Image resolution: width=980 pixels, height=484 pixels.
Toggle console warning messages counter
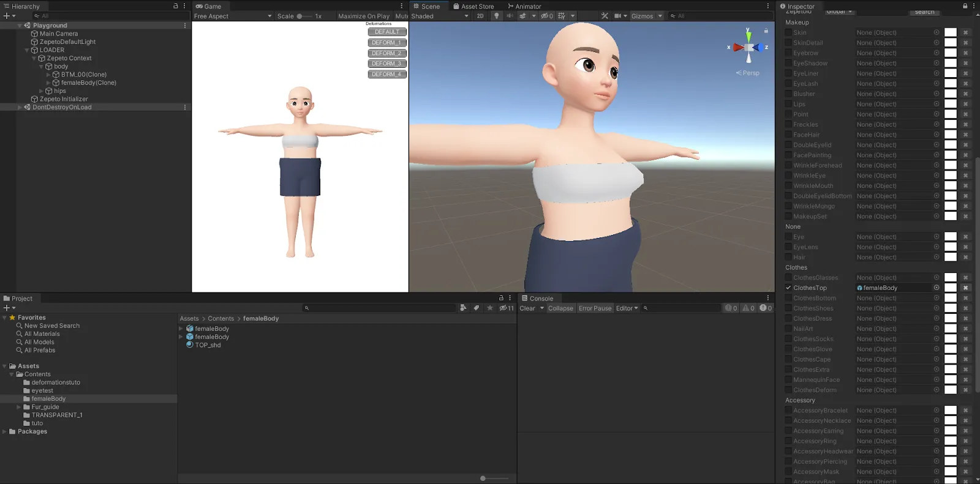click(748, 308)
